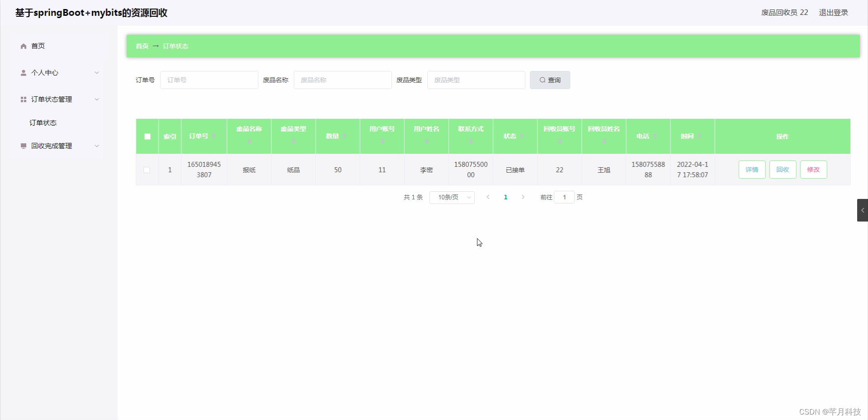Viewport: 868px width, 420px height.
Task: Click the next-page arrow in pagination
Action: click(523, 197)
